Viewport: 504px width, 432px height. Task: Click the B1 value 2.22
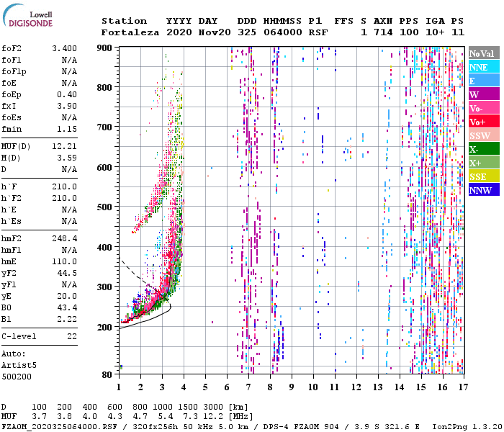click(67, 319)
